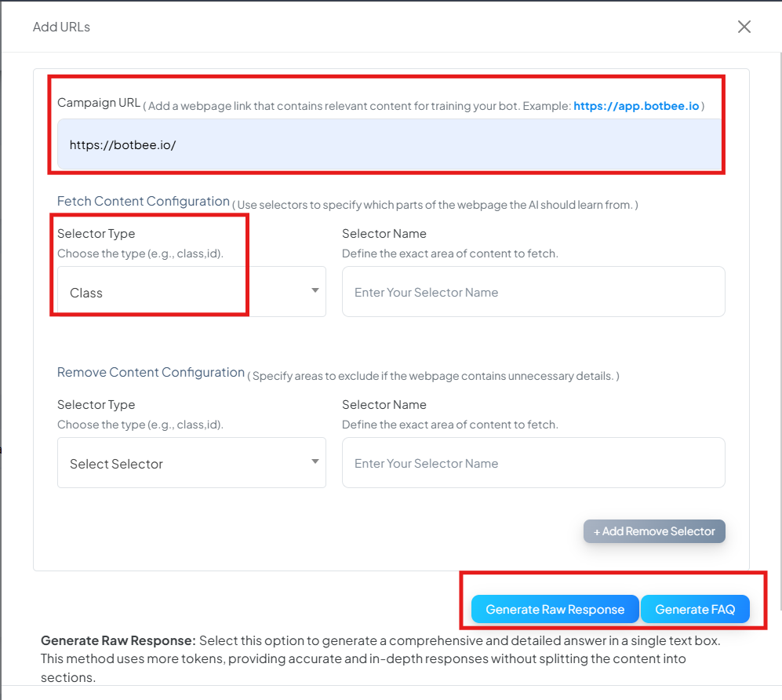
Task: Click the Campaign URL label
Action: point(99,103)
